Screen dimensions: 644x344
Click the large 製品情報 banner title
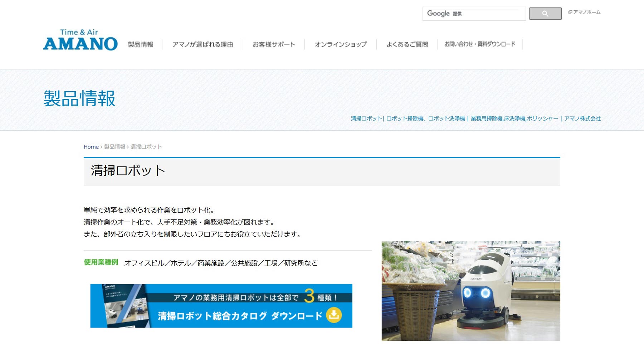click(x=79, y=98)
